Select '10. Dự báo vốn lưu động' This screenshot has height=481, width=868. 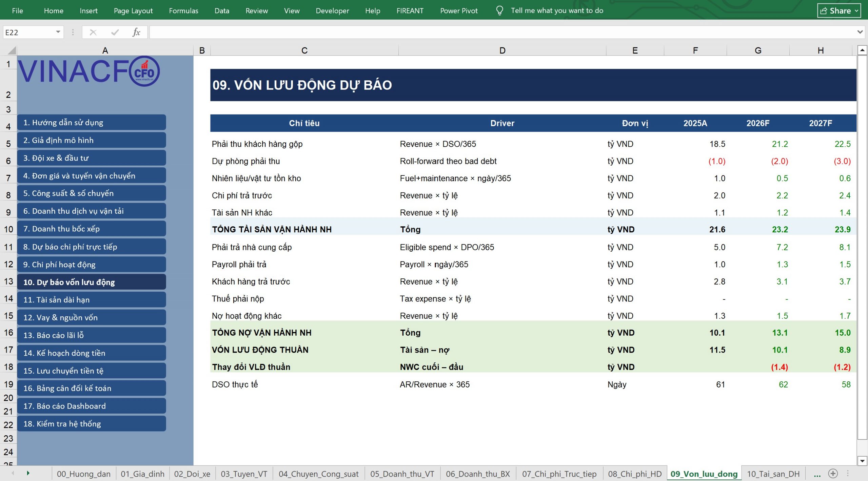92,282
